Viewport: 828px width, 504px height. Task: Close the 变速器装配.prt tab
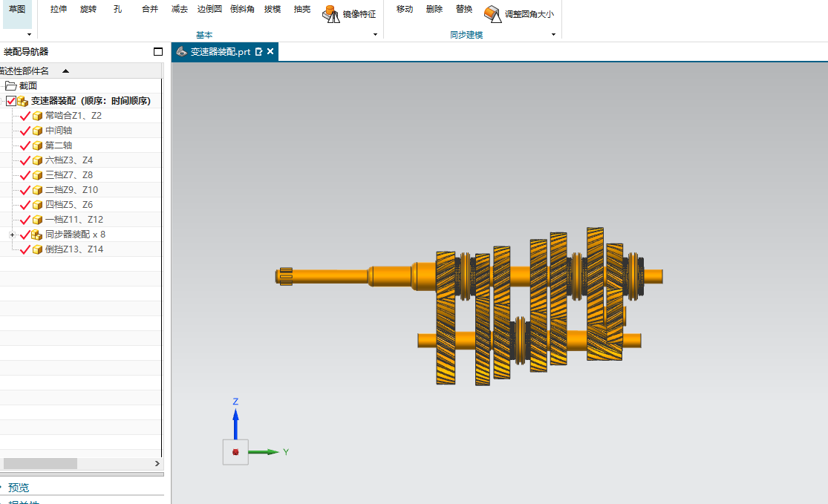(270, 51)
